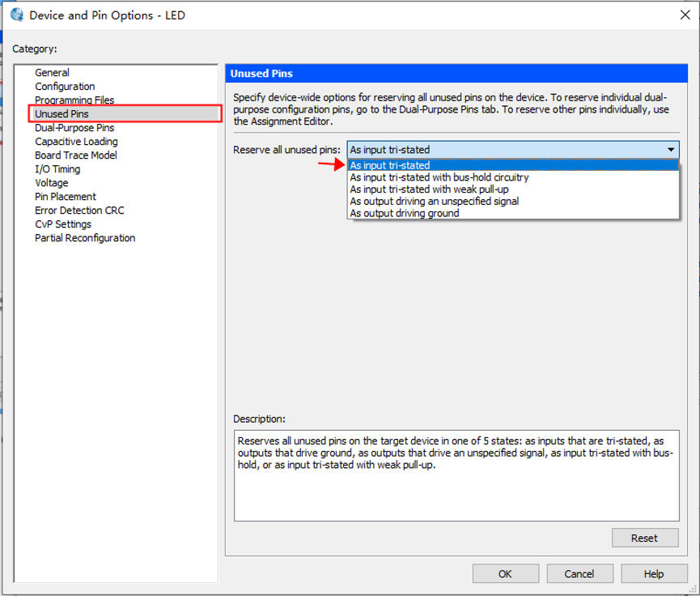Choose 'As input tri-stated' from the list

coord(390,165)
